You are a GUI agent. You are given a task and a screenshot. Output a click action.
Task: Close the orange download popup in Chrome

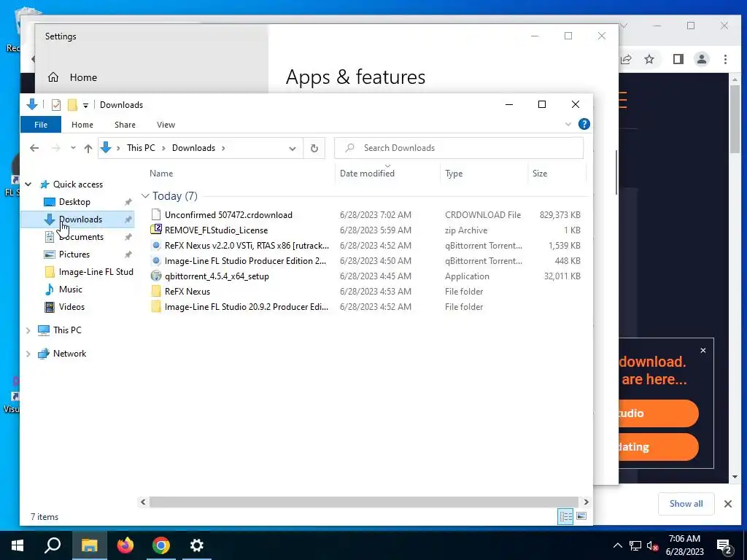(x=703, y=351)
